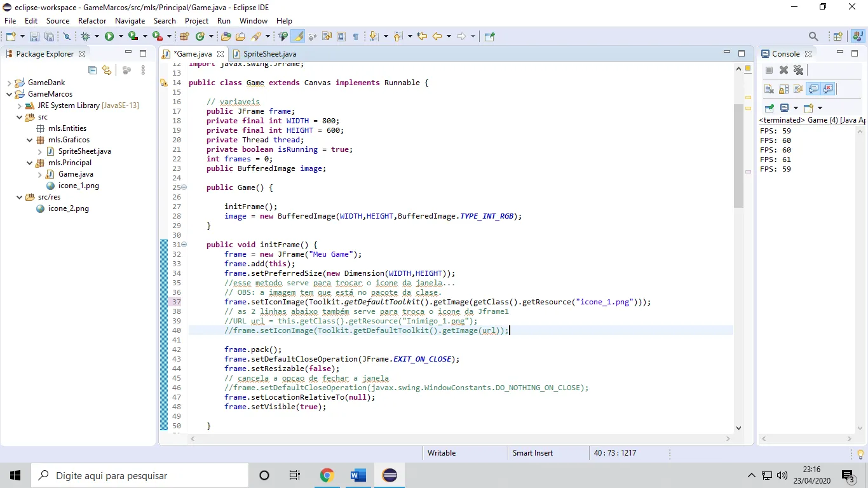The image size is (868, 488).
Task: Click the Previous Annotation arrow icon
Action: (x=398, y=36)
